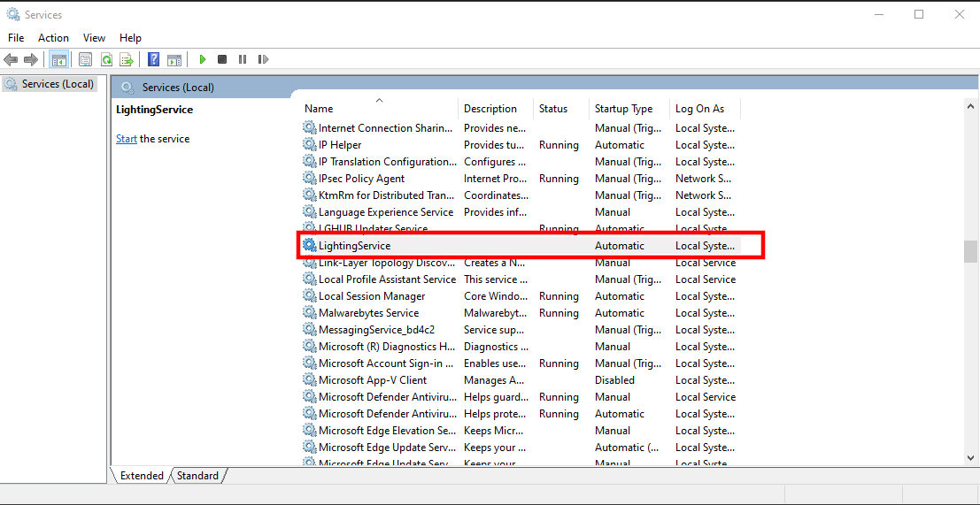Click the vertical scrollbar down arrow
The width and height of the screenshot is (980, 505).
tap(970, 458)
